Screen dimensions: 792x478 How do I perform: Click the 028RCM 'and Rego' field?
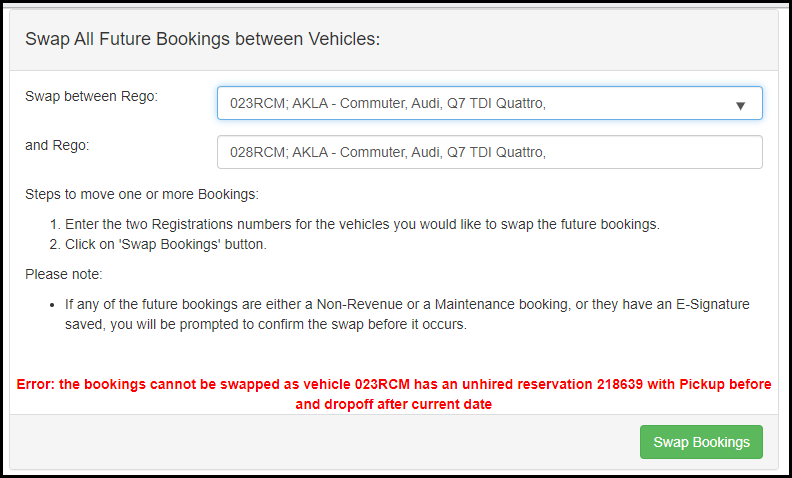click(x=489, y=152)
